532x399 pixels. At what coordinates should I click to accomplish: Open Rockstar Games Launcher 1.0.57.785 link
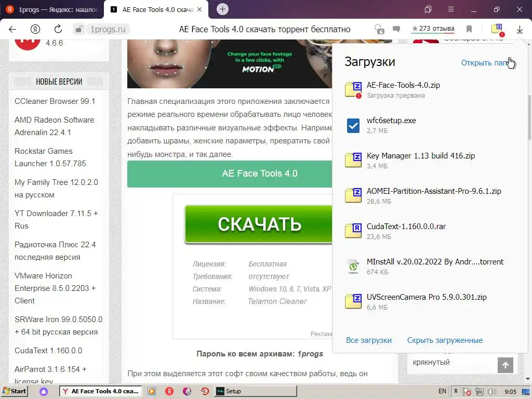coord(50,157)
